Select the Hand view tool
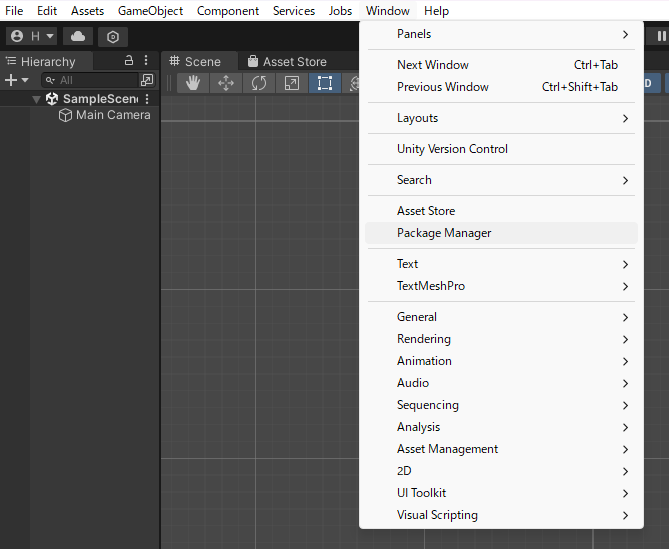669x549 pixels. tap(193, 83)
